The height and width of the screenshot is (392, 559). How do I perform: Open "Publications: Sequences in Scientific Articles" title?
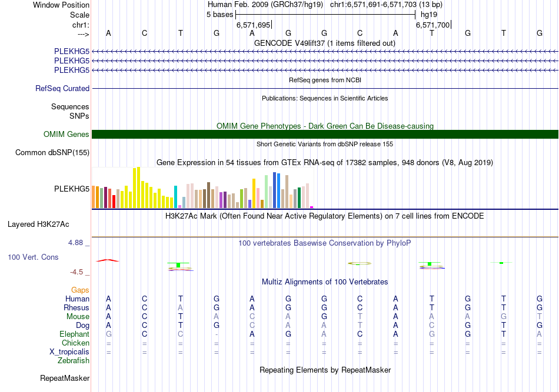(325, 98)
